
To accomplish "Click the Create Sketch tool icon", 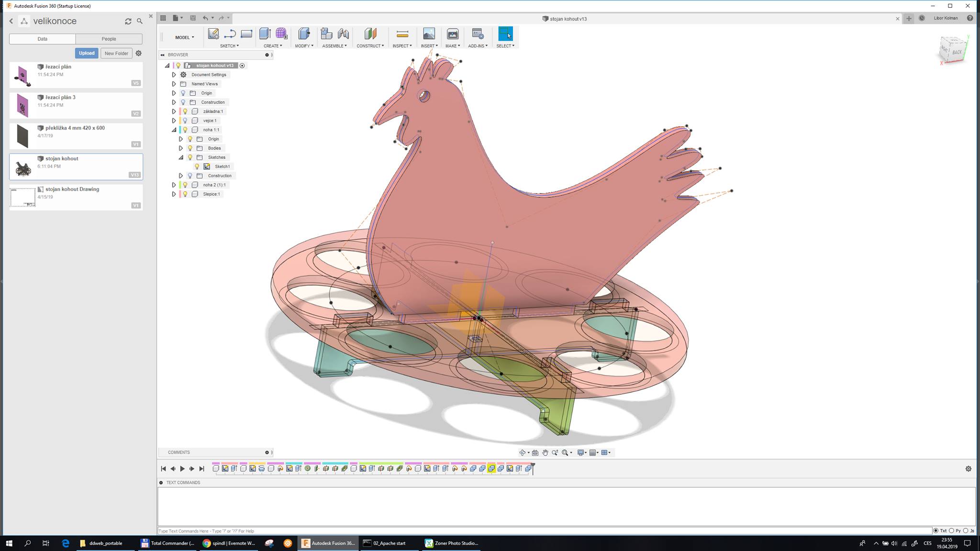I will click(x=213, y=33).
